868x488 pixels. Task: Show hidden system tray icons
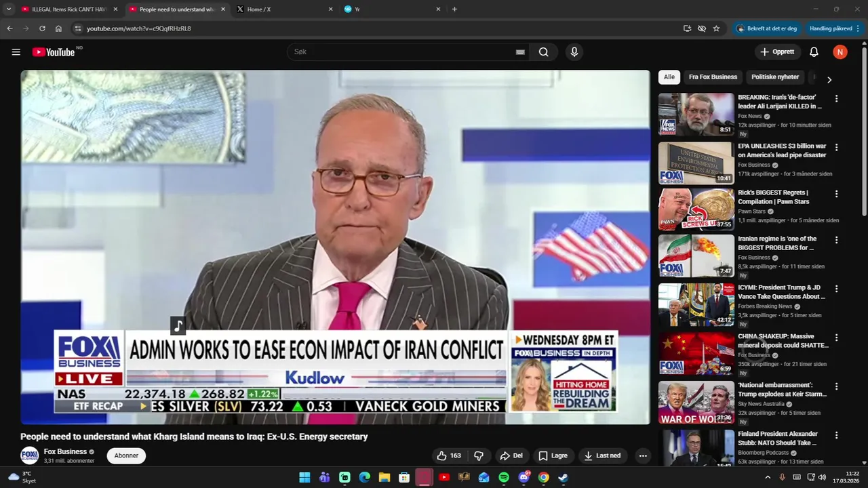coord(768,477)
